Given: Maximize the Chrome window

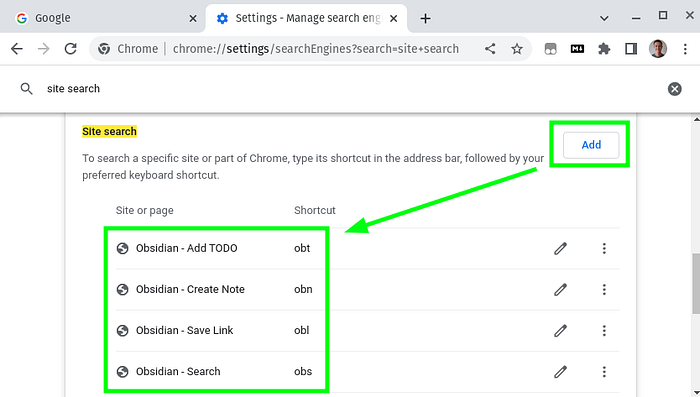Looking at the screenshot, I should click(x=663, y=15).
